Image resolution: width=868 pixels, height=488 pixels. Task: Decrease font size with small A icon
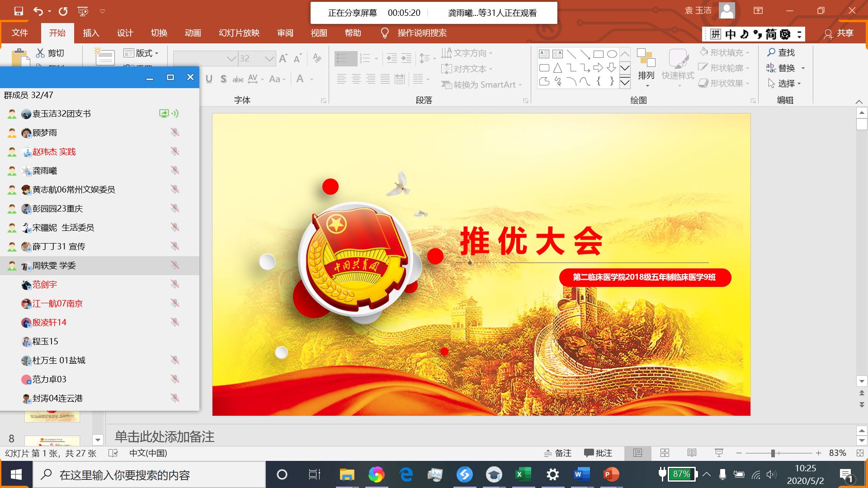pyautogui.click(x=297, y=58)
